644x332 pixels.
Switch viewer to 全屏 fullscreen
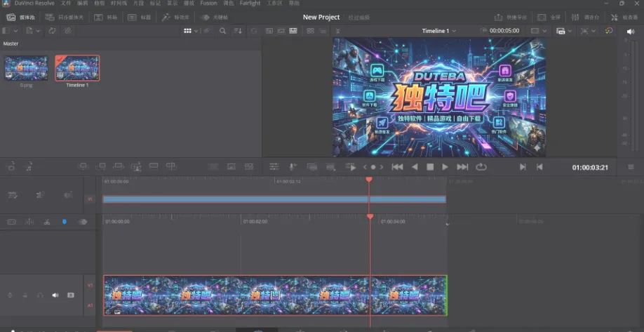[x=549, y=17]
